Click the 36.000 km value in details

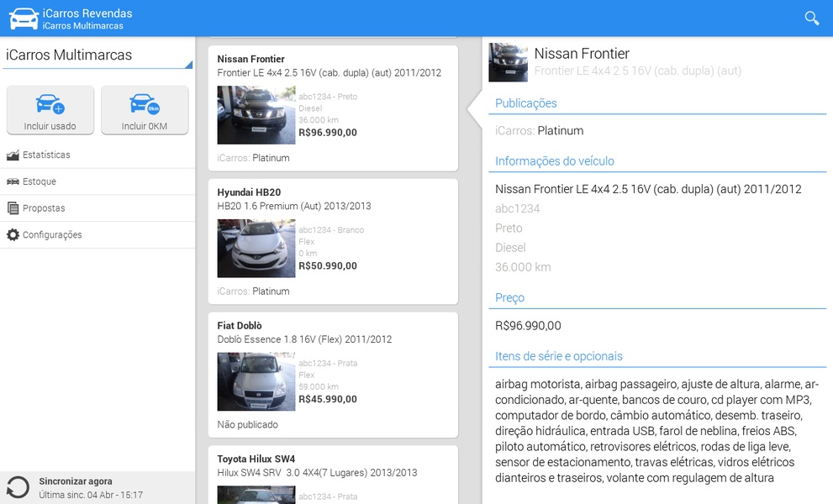click(523, 267)
